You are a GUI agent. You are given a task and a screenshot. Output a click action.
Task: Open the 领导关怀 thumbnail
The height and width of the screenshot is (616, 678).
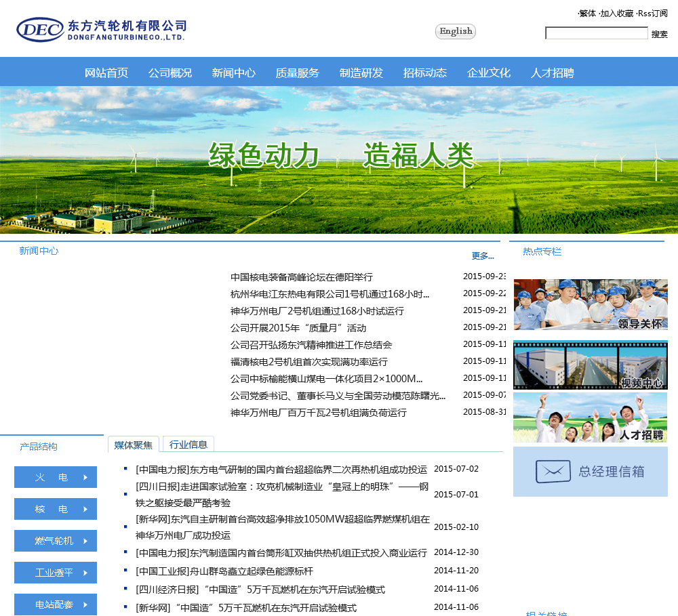(591, 305)
